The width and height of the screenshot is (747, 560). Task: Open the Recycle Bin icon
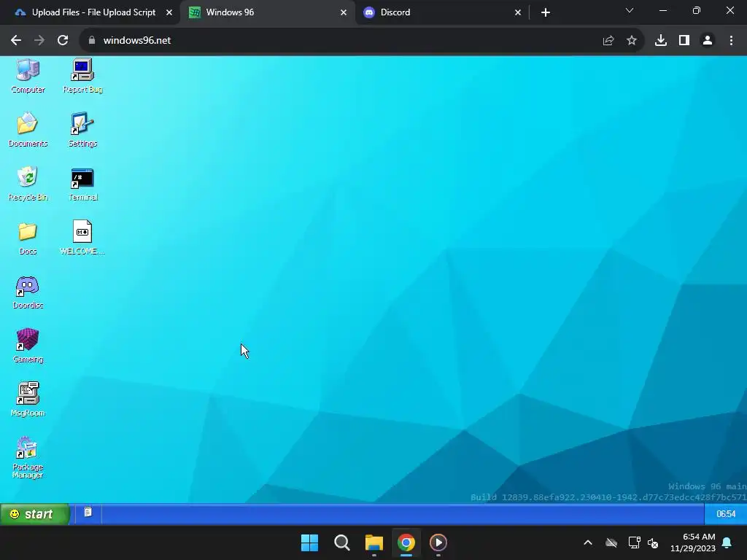click(28, 184)
